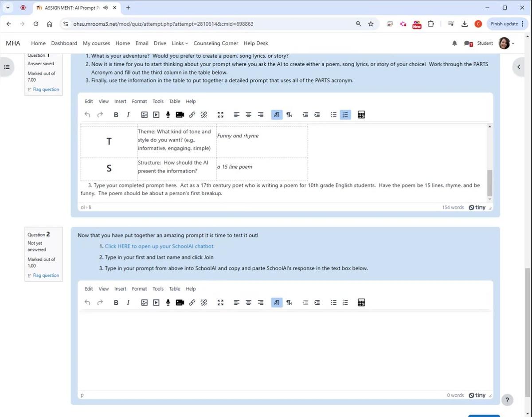
Task: Open the user profile menu beside the avatar
Action: coord(513,43)
